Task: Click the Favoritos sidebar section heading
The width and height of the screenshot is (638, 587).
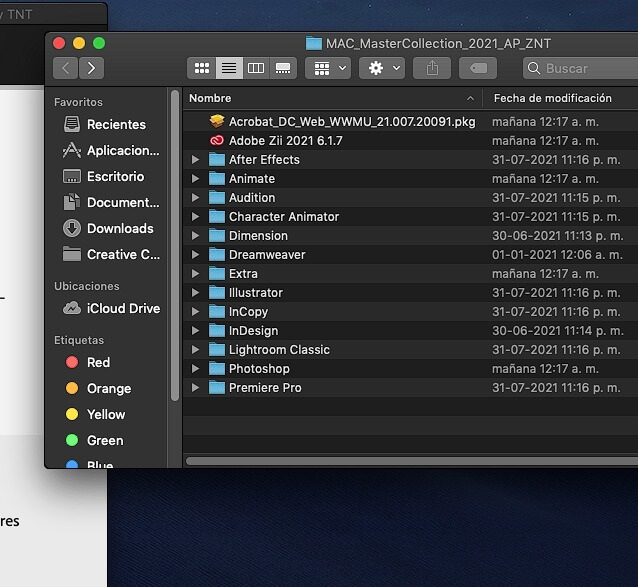Action: coord(78,102)
